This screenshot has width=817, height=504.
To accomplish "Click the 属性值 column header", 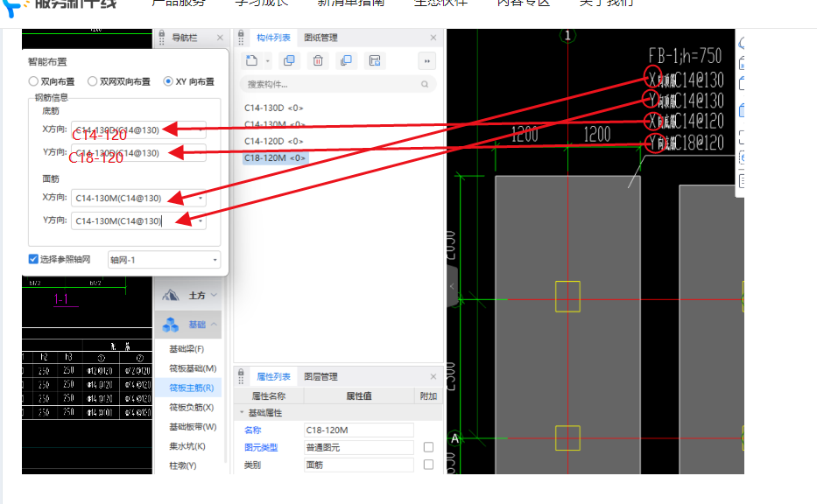I will 359,396.
